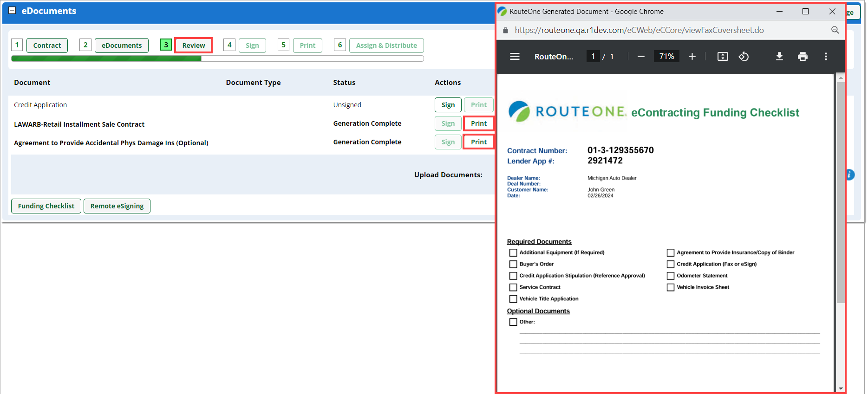
Task: Click the workflow progress bar
Action: pos(217,58)
